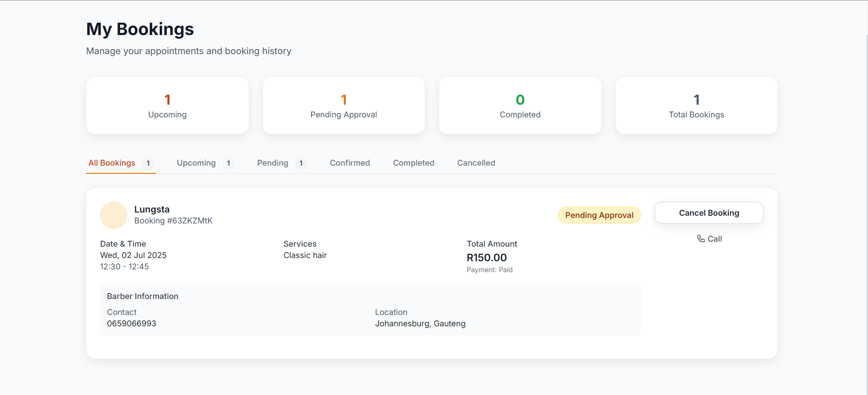Switch to the All Bookings tab

tap(112, 163)
